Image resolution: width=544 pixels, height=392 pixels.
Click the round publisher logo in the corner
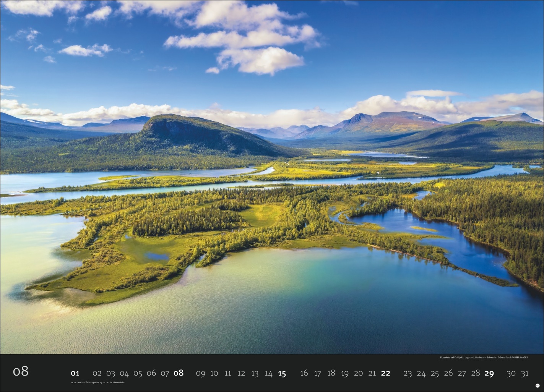point(538,386)
